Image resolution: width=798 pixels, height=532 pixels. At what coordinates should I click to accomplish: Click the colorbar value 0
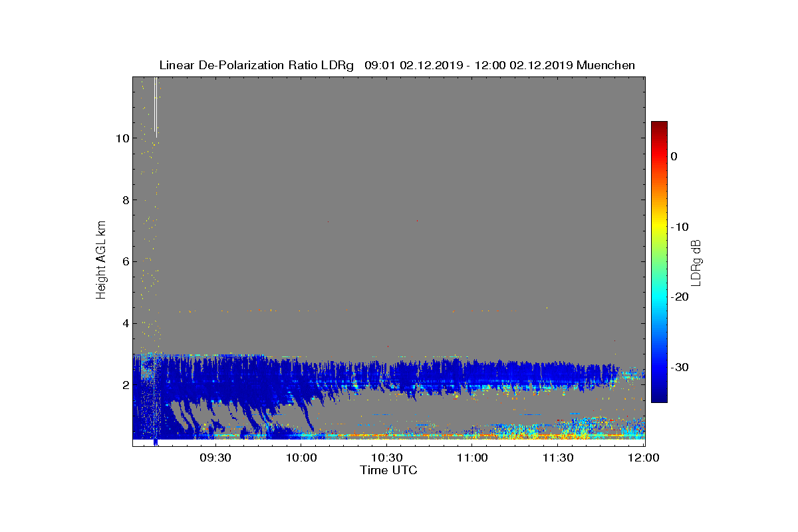[x=674, y=156]
